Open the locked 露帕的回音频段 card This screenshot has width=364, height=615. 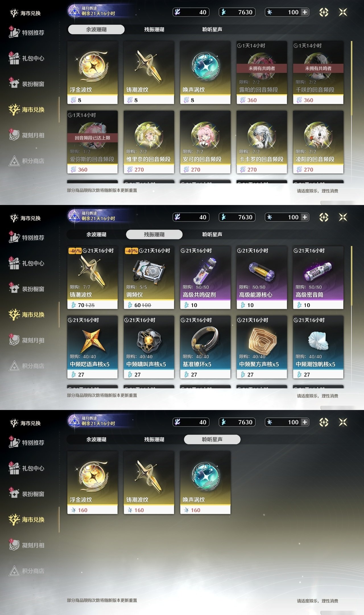[x=262, y=73]
